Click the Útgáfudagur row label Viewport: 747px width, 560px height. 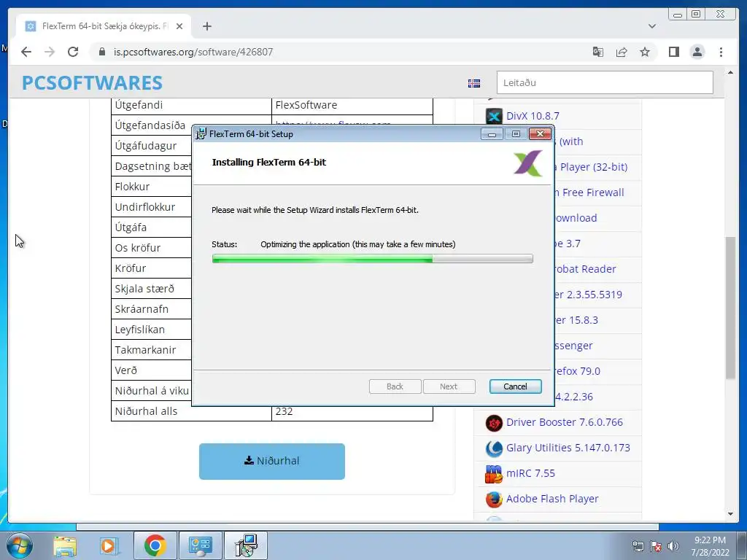coord(145,146)
